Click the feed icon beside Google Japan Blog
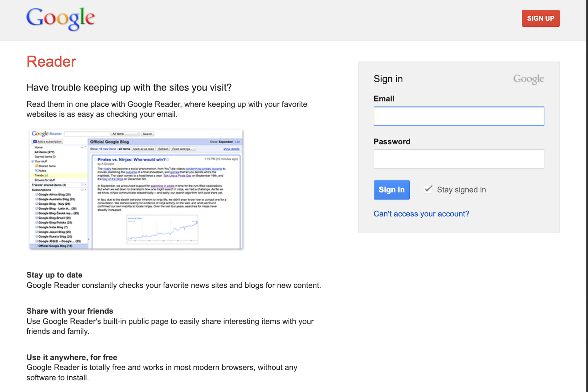 (x=36, y=231)
